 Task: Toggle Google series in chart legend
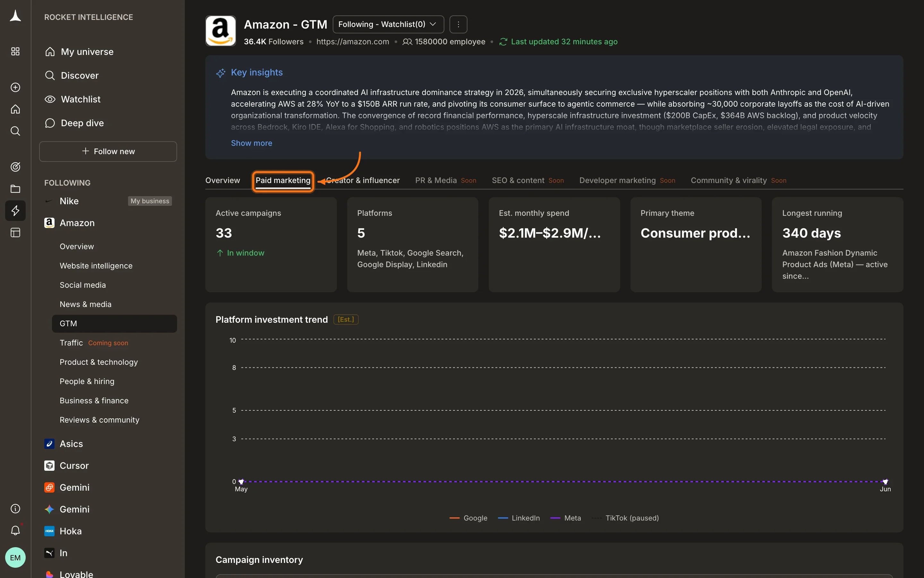tap(468, 518)
